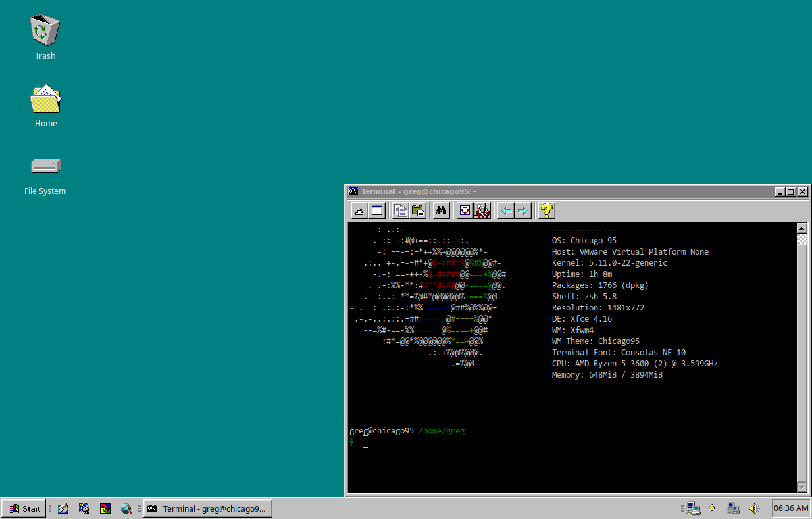Click the notification bell in system tray
This screenshot has width=812, height=519.
[712, 508]
